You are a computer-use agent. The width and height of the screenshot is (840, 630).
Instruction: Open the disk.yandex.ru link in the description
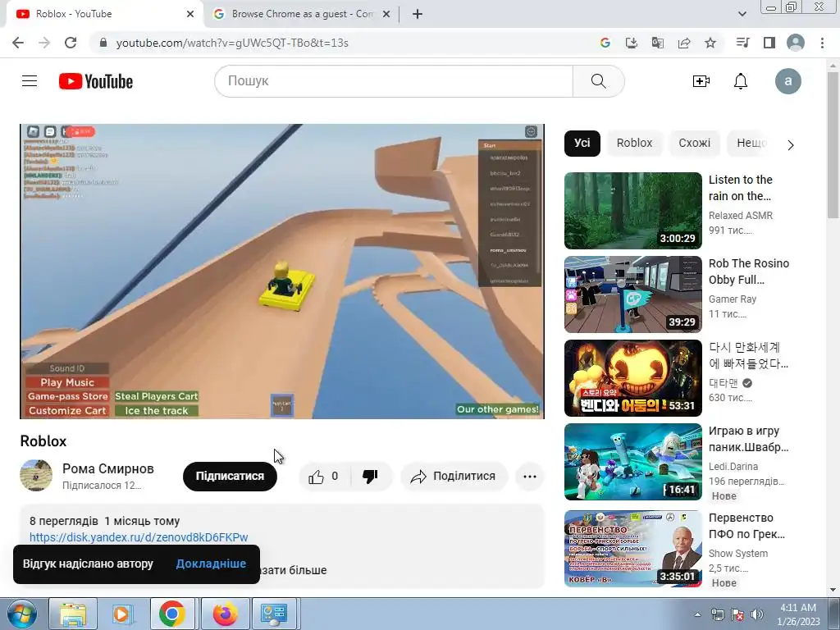(x=139, y=537)
